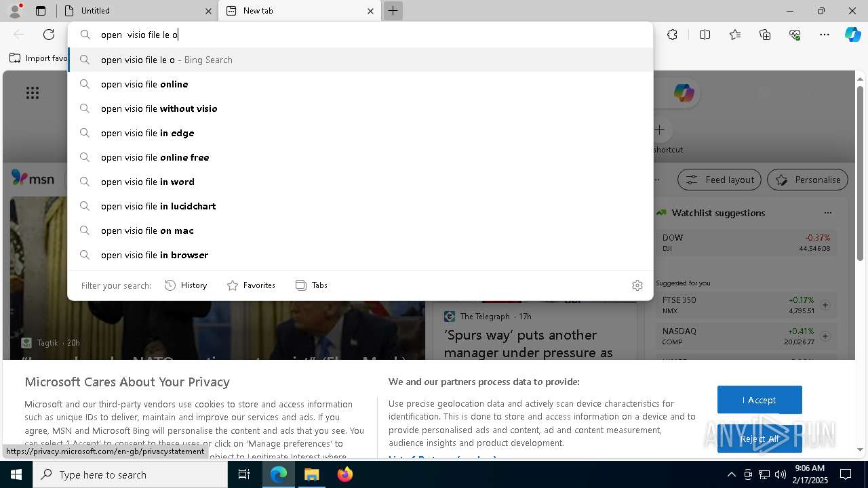Open the Copilot icon on the new tab page
868x488 pixels.
(x=684, y=93)
